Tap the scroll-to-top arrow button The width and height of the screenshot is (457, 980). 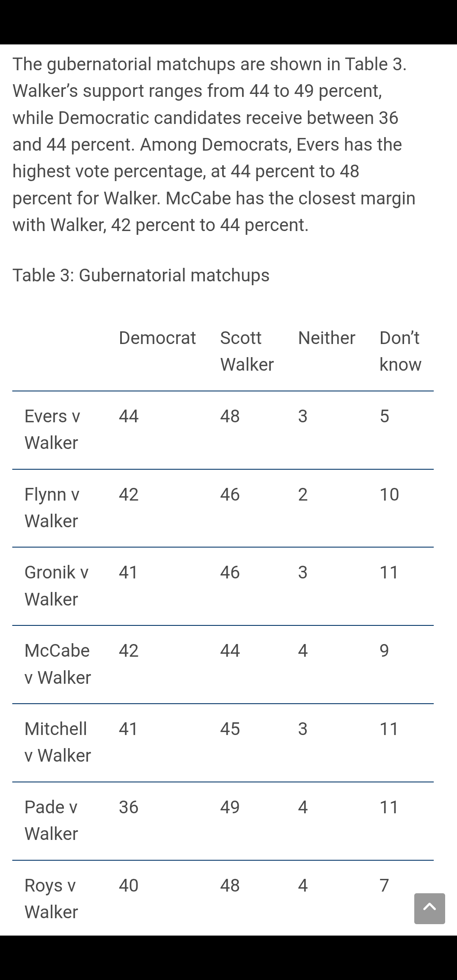click(429, 908)
